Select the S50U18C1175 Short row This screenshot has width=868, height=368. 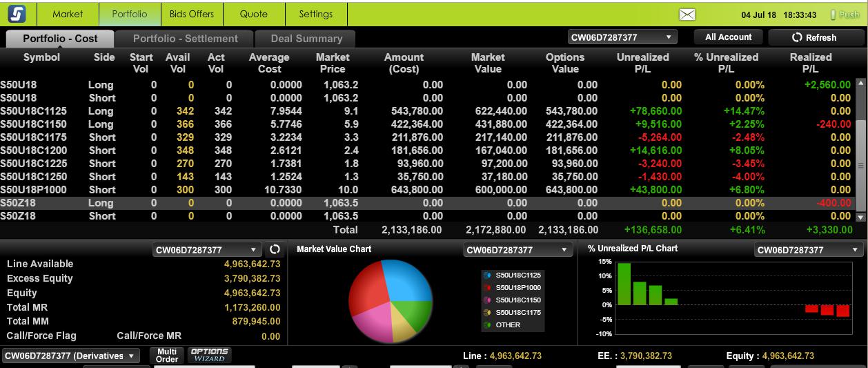[427, 137]
